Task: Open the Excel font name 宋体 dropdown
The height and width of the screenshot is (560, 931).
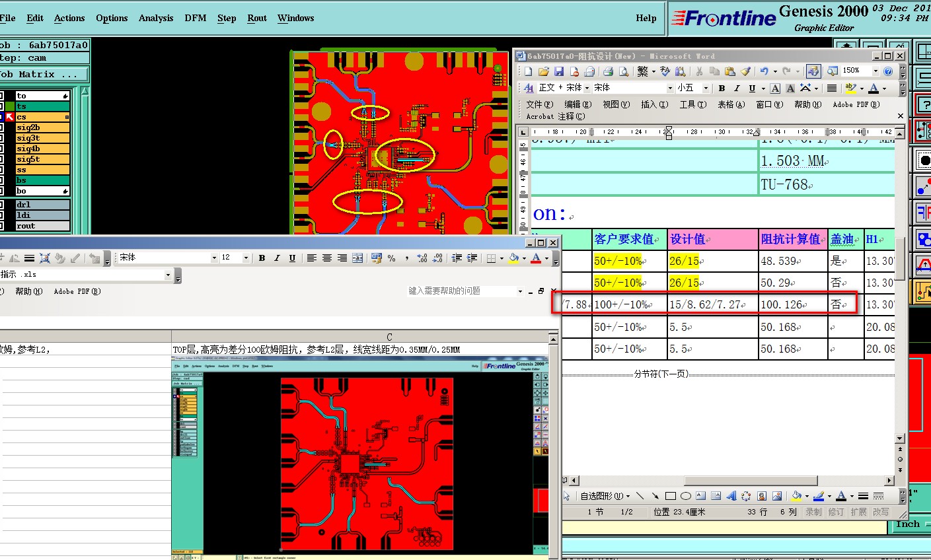Action: pos(213,258)
